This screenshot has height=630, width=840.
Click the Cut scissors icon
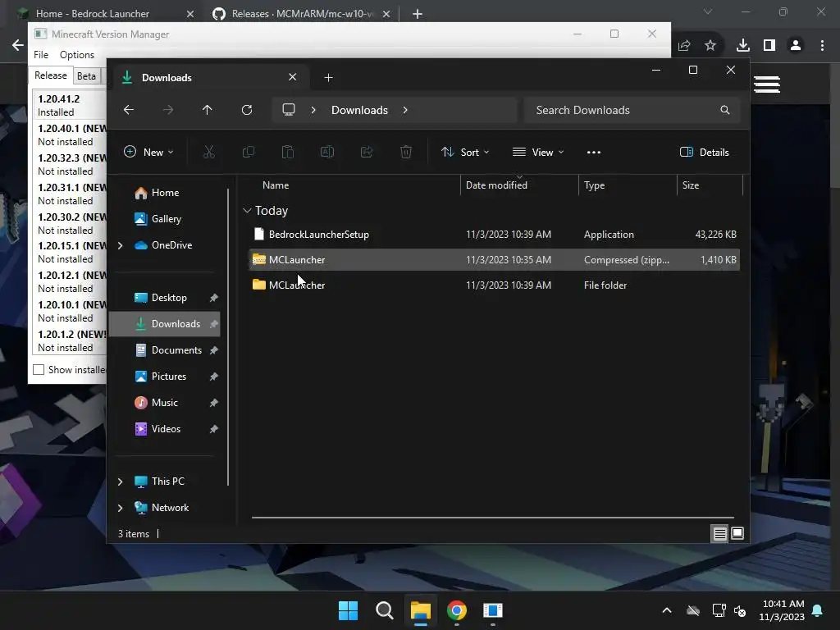(209, 152)
